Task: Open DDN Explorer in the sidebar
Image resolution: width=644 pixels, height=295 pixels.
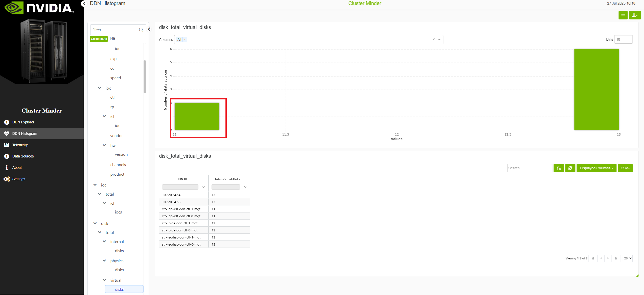Action: [42, 122]
